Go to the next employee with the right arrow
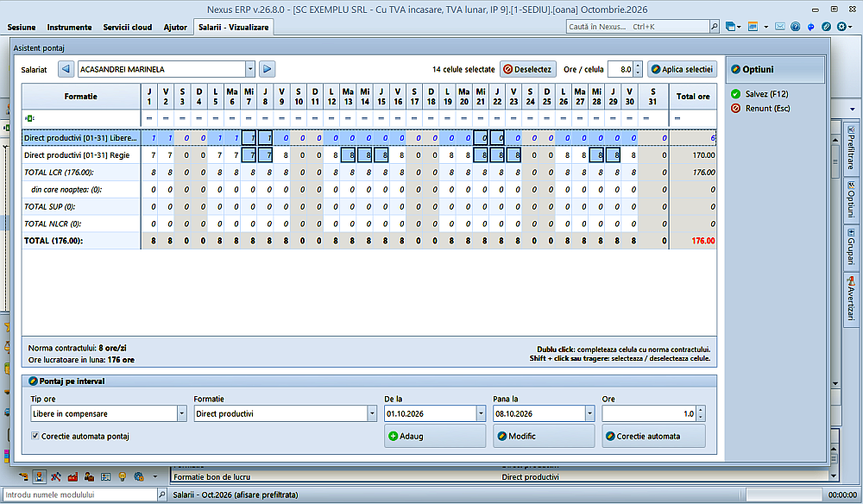Screen dimensions: 863x504 267,69
